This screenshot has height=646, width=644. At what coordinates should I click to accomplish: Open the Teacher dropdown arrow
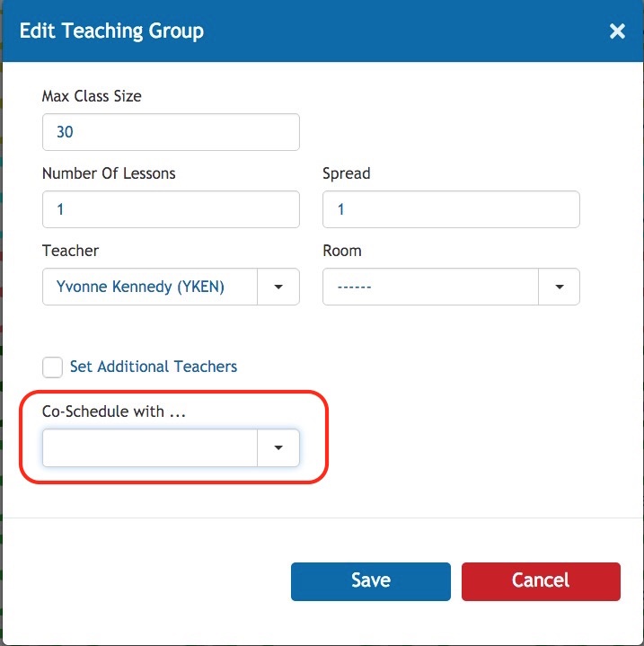click(278, 287)
